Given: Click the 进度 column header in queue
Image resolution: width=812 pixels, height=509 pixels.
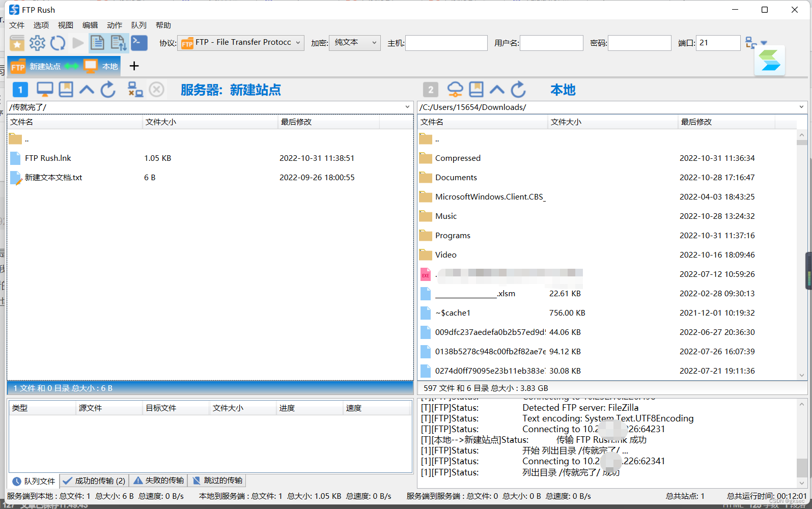Looking at the screenshot, I should tap(310, 408).
